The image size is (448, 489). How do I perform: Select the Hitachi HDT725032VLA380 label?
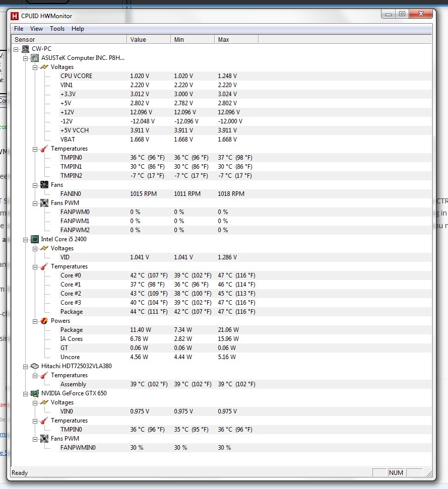click(77, 366)
